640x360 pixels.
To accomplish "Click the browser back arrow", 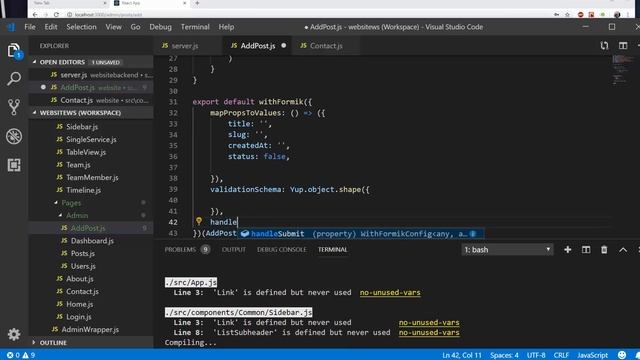I will coord(35,15).
